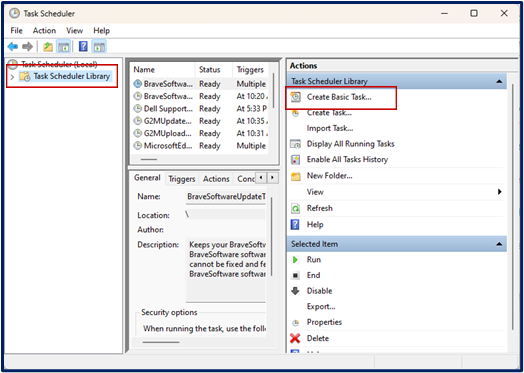
Task: Click the Back arrow toolbar icon
Action: 12,46
